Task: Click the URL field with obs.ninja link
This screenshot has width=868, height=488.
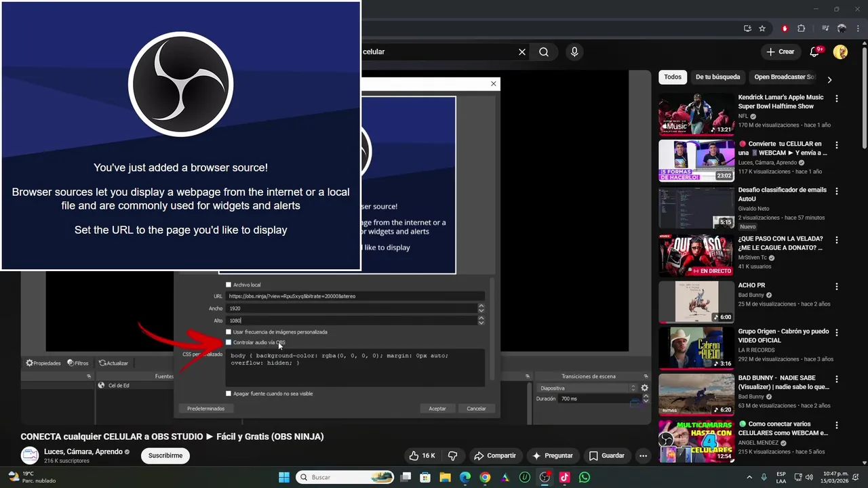Action: tap(355, 296)
